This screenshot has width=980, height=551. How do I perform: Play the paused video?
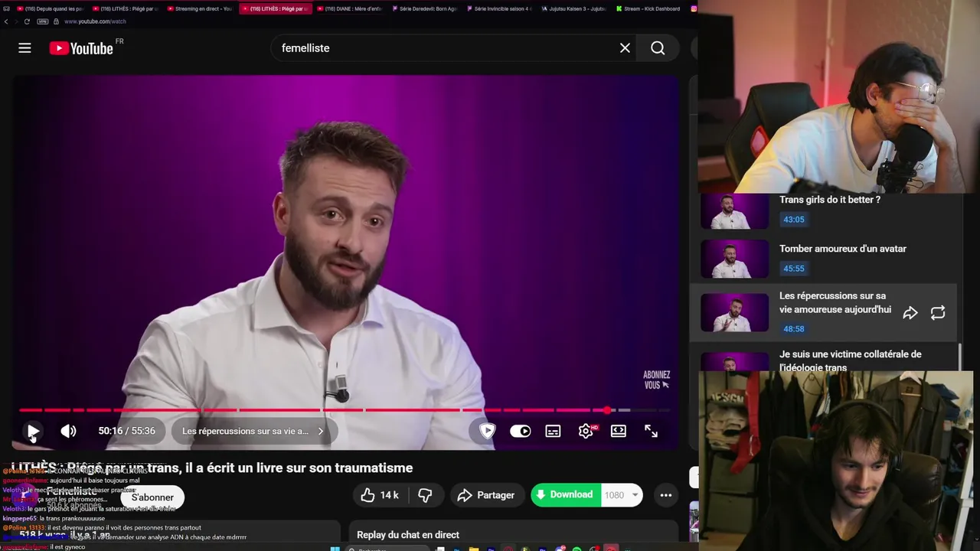coord(33,432)
